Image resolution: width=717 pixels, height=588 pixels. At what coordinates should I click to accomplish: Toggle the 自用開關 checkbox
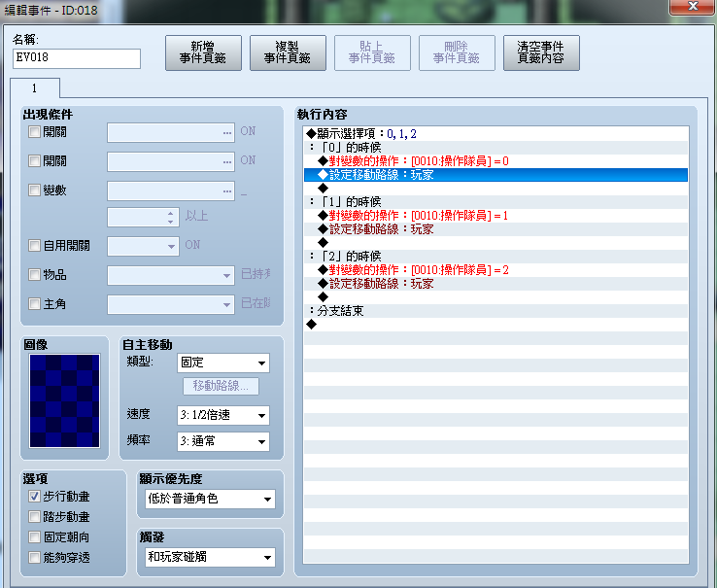point(34,245)
